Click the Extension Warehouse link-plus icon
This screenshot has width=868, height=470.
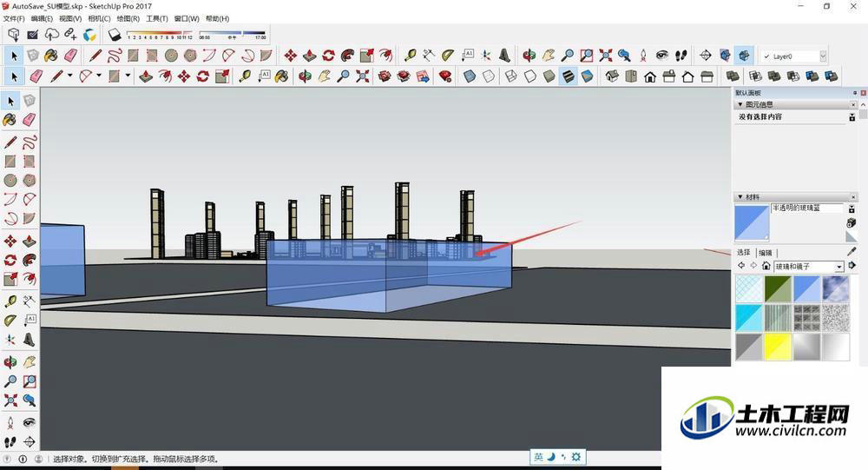[70, 35]
